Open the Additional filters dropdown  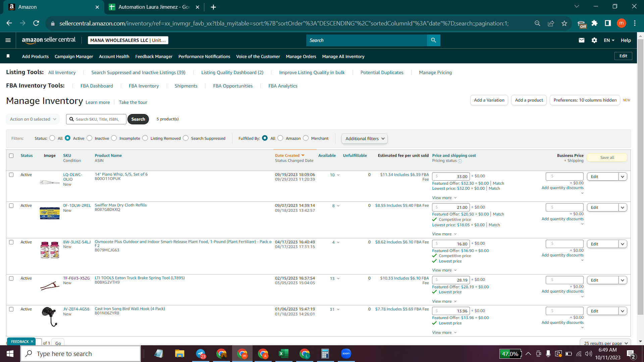pyautogui.click(x=365, y=138)
